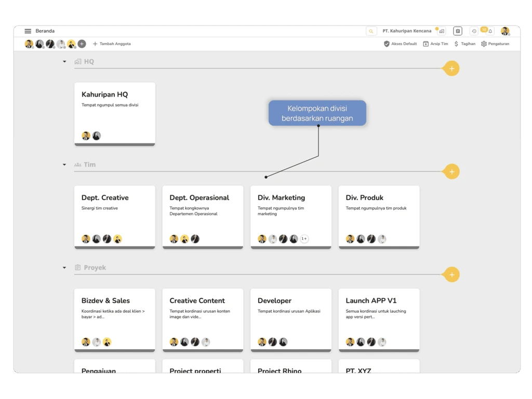The width and height of the screenshot is (532, 399).
Task: Open the Div. Produk card
Action: pyautogui.click(x=379, y=217)
